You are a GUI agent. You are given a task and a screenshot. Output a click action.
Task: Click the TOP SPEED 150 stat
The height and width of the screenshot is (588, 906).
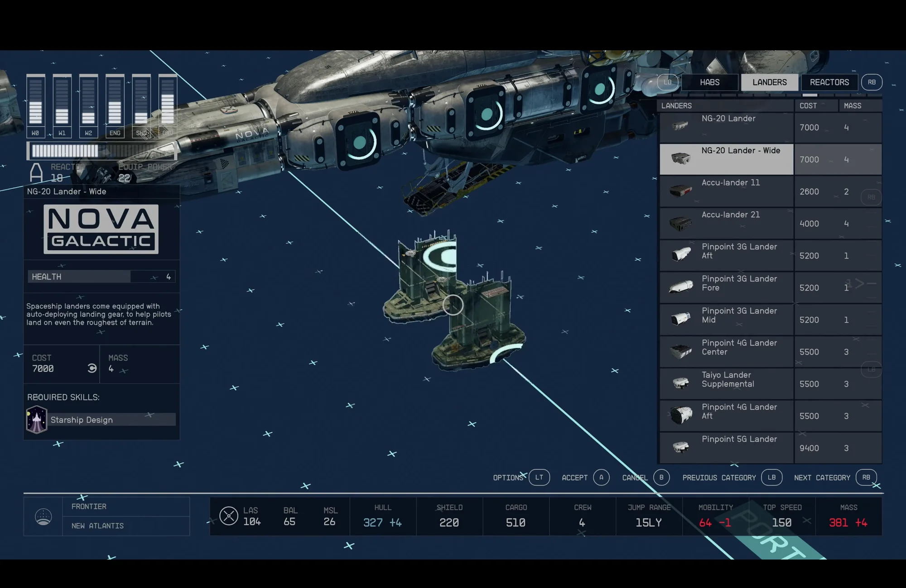782,516
